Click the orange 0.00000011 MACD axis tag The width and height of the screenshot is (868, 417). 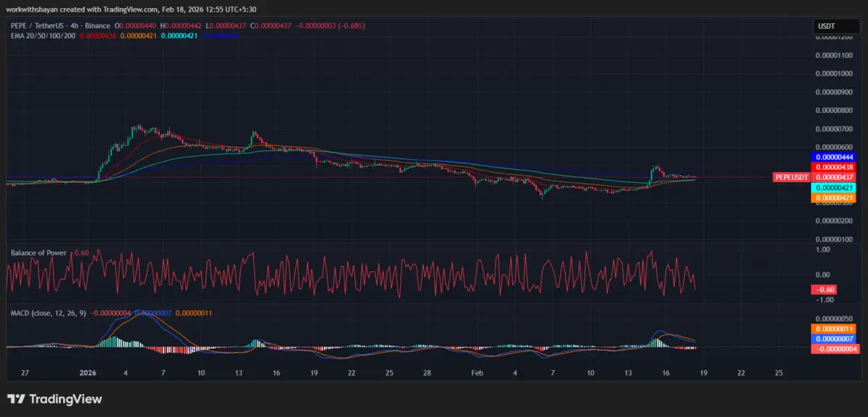click(x=835, y=328)
